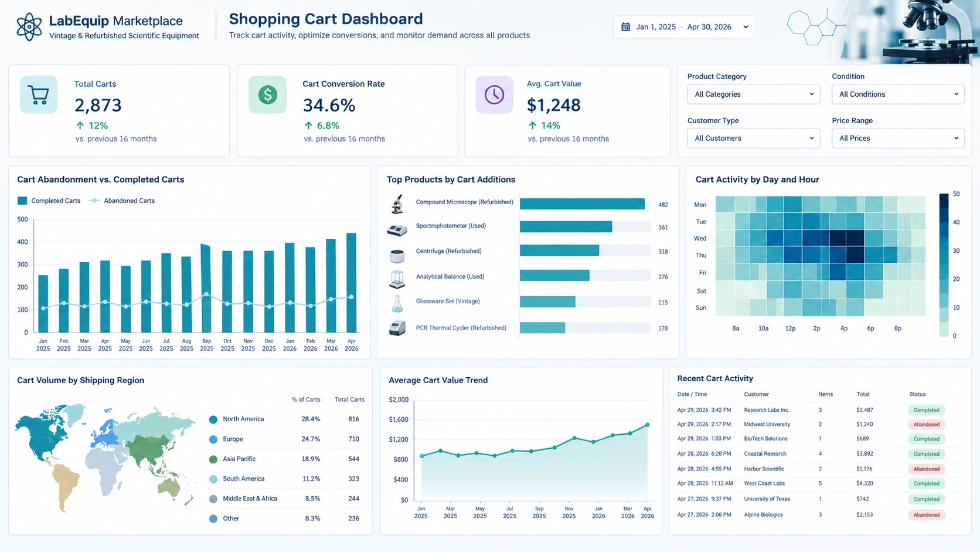This screenshot has width=980, height=552.
Task: Toggle Abandoned Carts legend entry
Action: coord(122,201)
